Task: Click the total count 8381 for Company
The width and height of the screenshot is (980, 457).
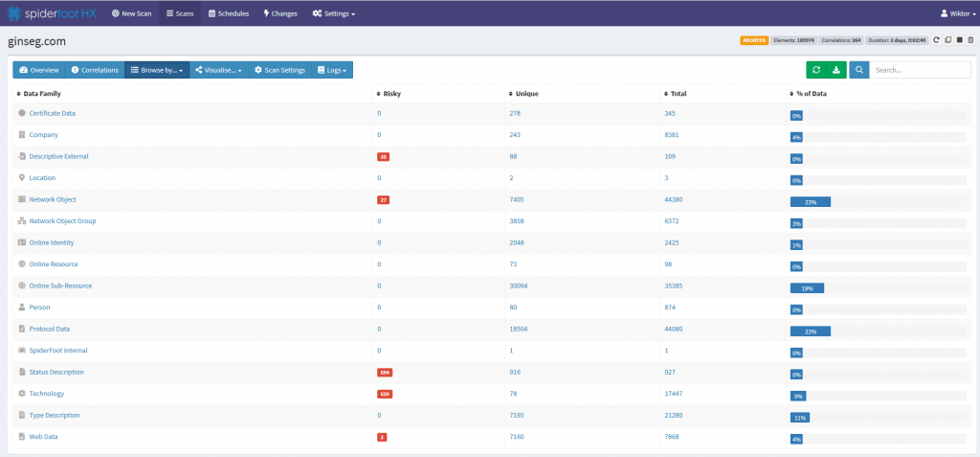Action: [672, 134]
